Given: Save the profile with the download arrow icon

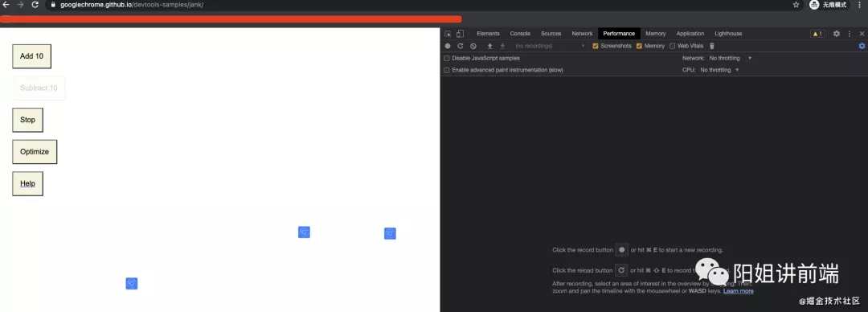Looking at the screenshot, I should 502,46.
